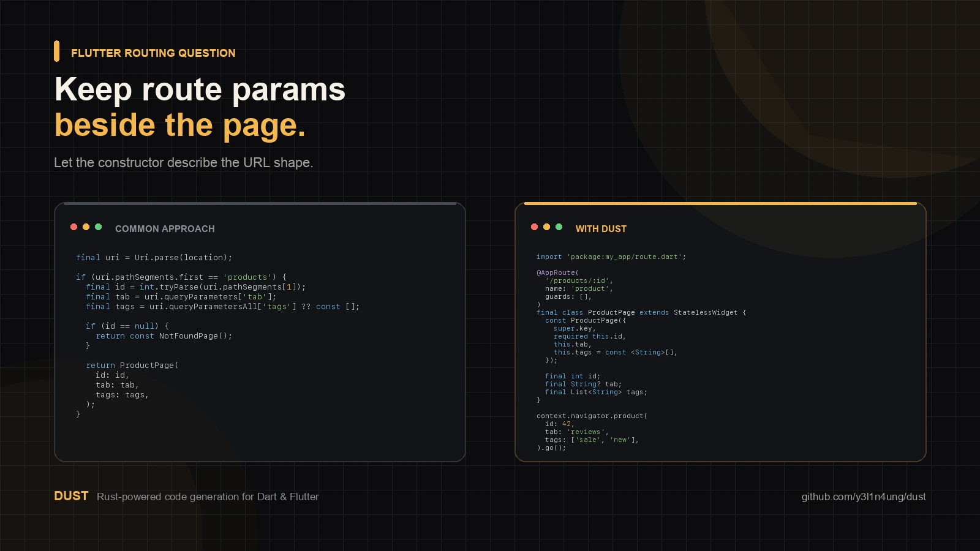Screen dimensions: 980x551
Task: Click the 'const ProductPage({' constructor line
Action: coord(586,321)
